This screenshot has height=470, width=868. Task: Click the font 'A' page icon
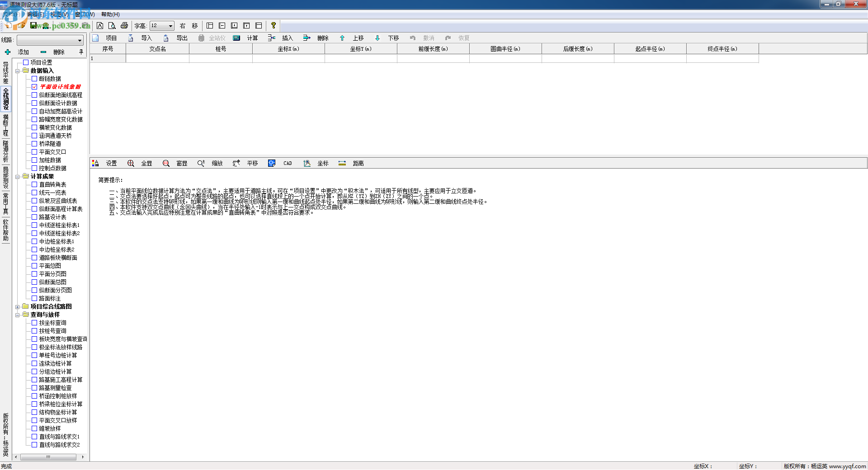click(x=100, y=26)
